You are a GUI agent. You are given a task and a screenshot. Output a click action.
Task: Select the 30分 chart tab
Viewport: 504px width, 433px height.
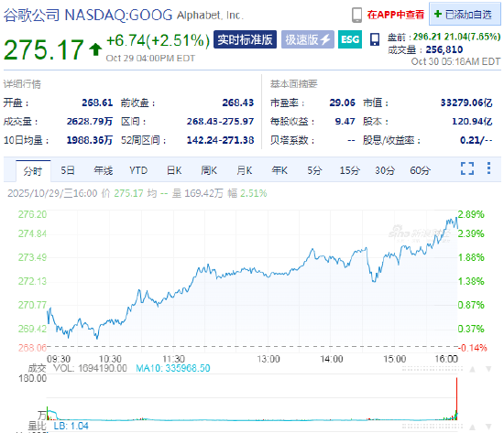[385, 170]
